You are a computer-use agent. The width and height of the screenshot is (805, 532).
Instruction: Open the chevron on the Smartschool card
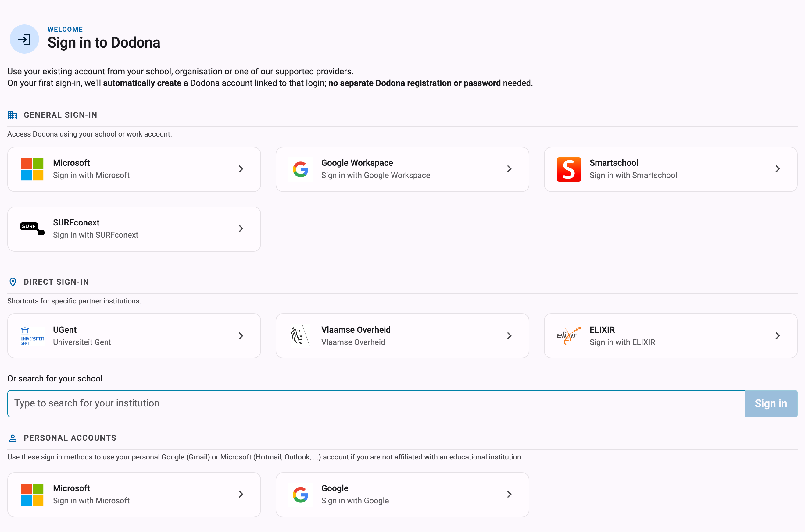(777, 169)
